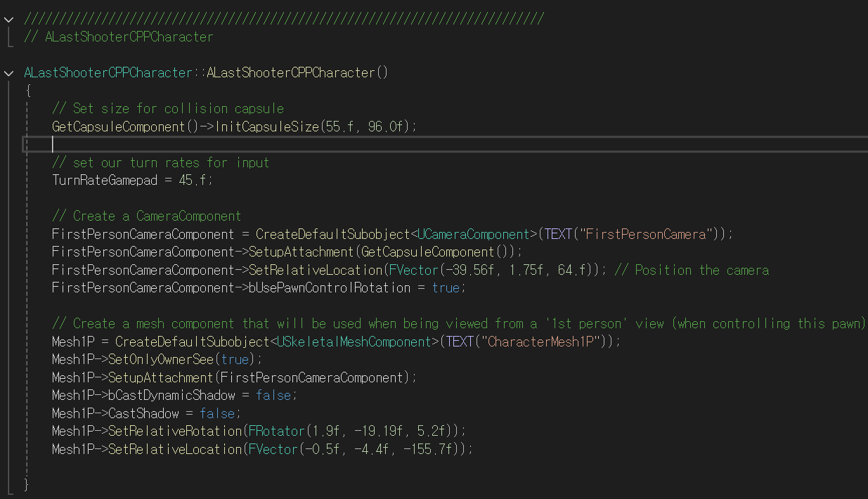The width and height of the screenshot is (868, 499).
Task: Click GetCapsuleComponent on the InitCapsuleSize line
Action: pos(119,127)
